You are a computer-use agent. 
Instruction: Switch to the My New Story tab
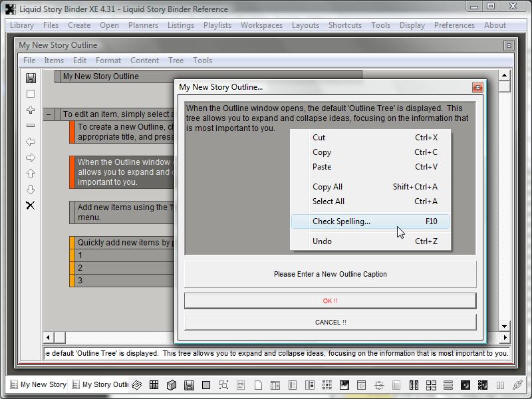coord(37,384)
